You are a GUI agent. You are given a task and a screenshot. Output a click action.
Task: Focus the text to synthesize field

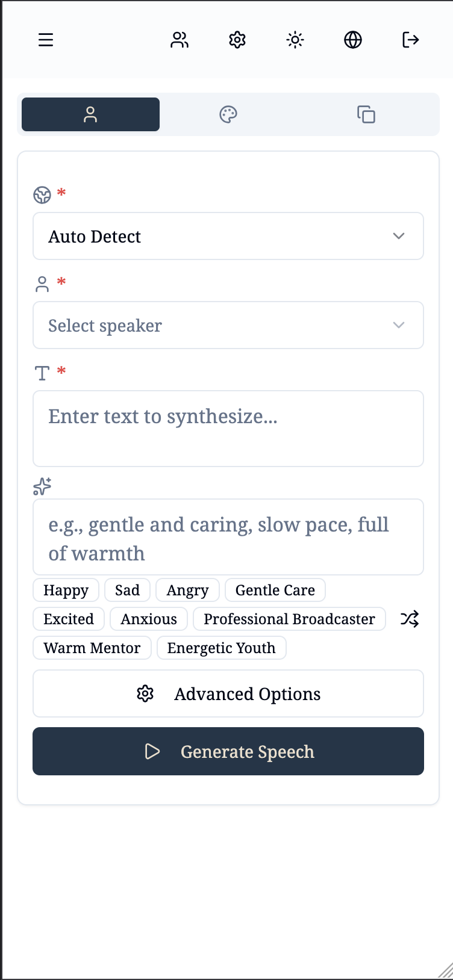tap(228, 429)
